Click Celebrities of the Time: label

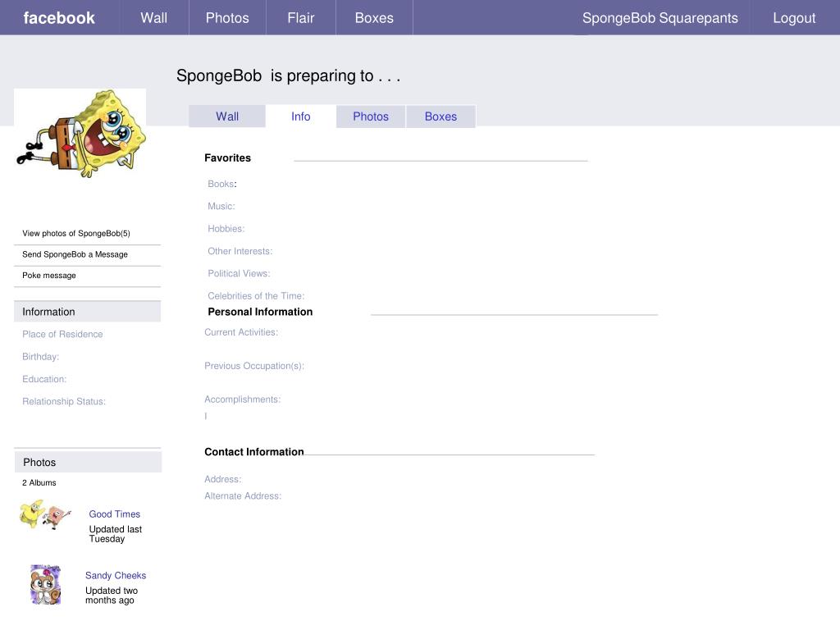pos(256,295)
